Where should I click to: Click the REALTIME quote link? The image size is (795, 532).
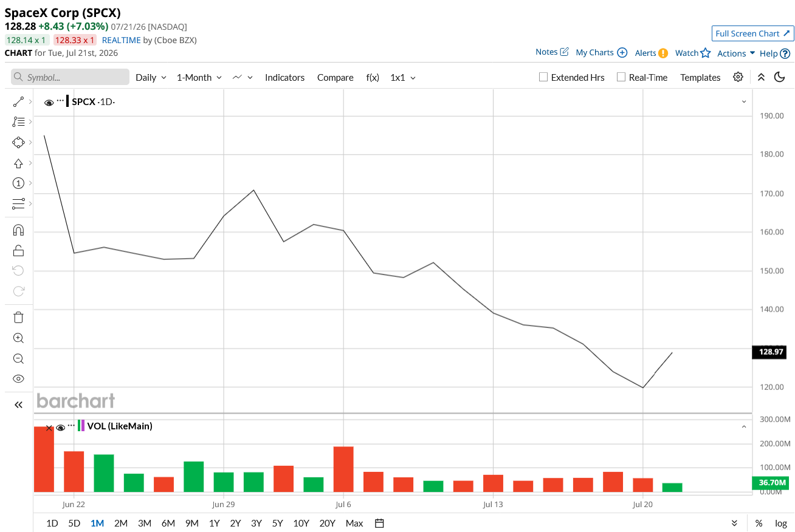click(x=122, y=40)
